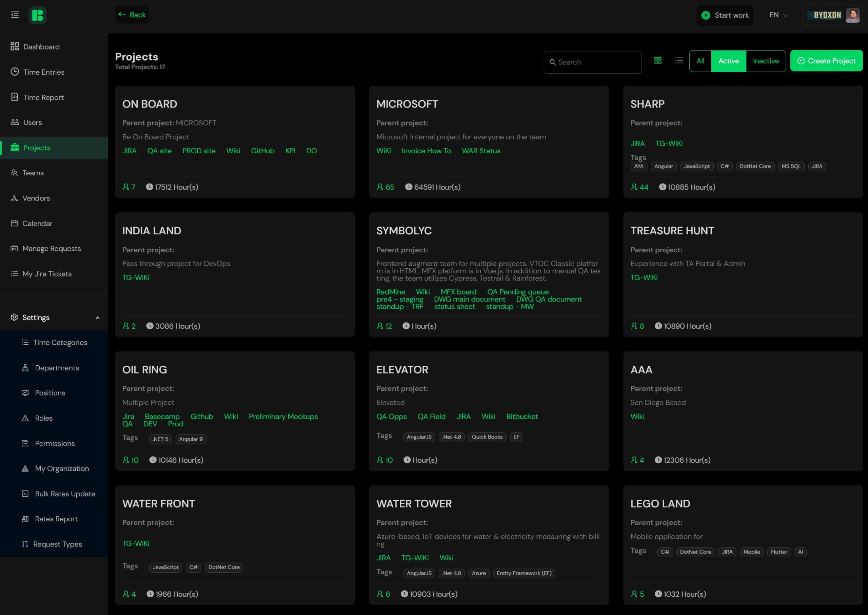Click the Roles triangle icon
This screenshot has height=615, width=868.
coord(25,418)
